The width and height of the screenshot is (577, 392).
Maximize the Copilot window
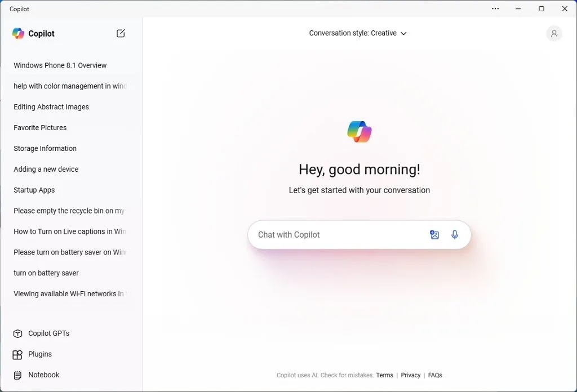[542, 8]
